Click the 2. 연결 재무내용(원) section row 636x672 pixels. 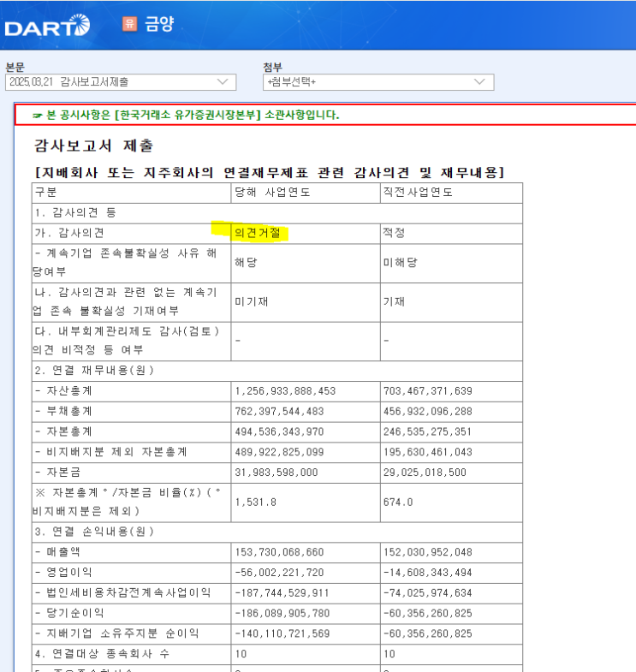click(276, 372)
